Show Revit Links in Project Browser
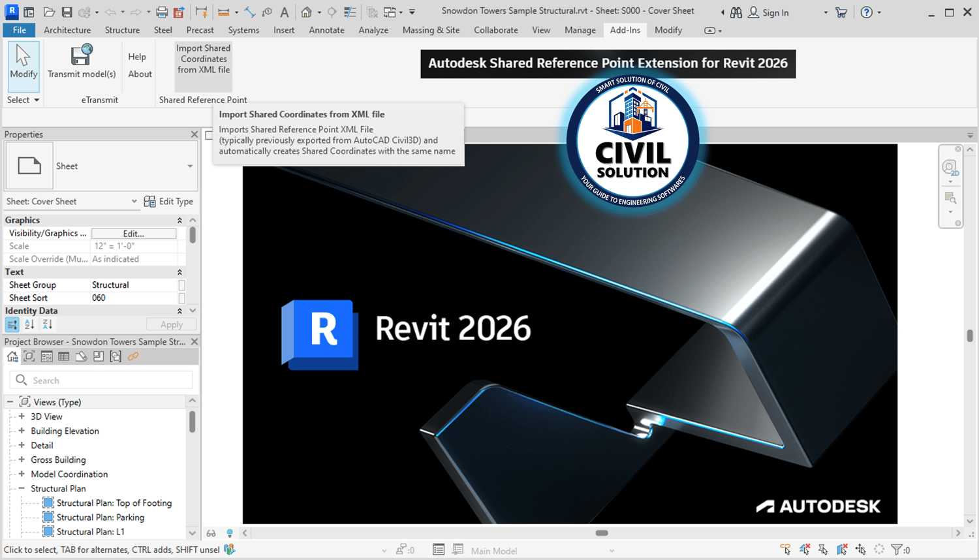This screenshot has width=979, height=560. (133, 356)
